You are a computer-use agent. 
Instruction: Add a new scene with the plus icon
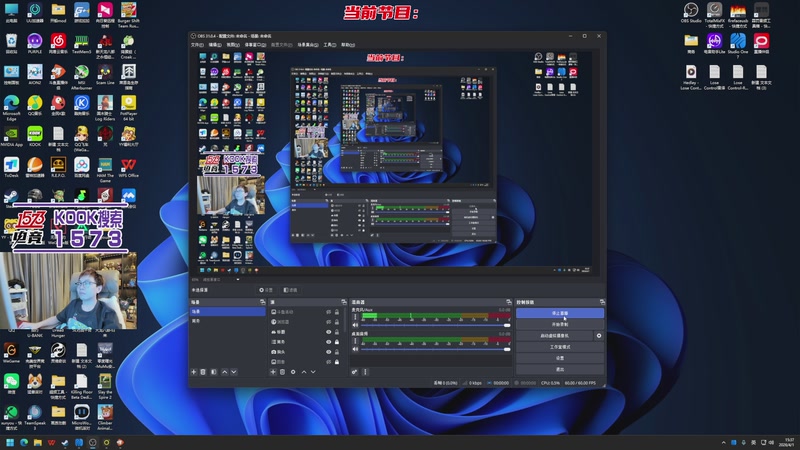tap(193, 372)
